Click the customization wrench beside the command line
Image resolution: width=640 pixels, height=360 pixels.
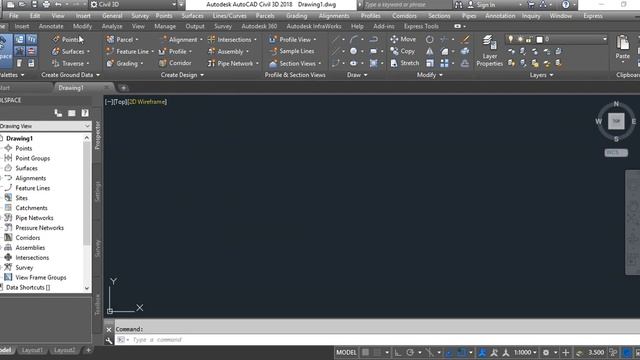[109, 340]
